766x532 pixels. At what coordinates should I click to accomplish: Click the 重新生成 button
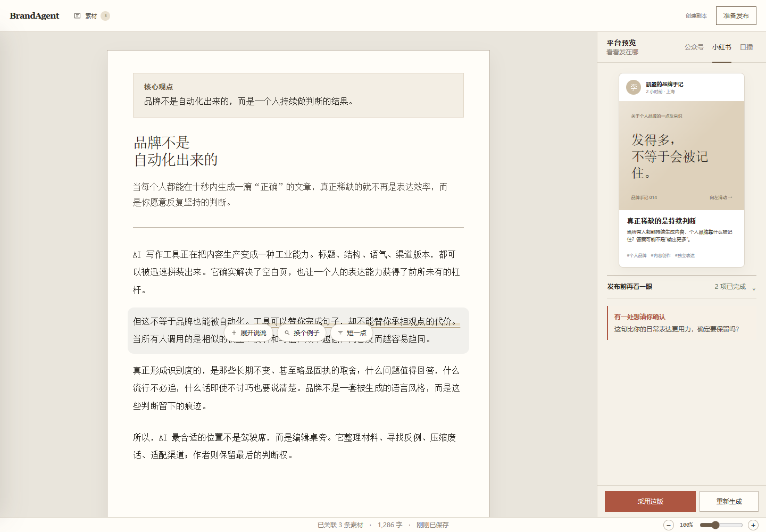[729, 502]
